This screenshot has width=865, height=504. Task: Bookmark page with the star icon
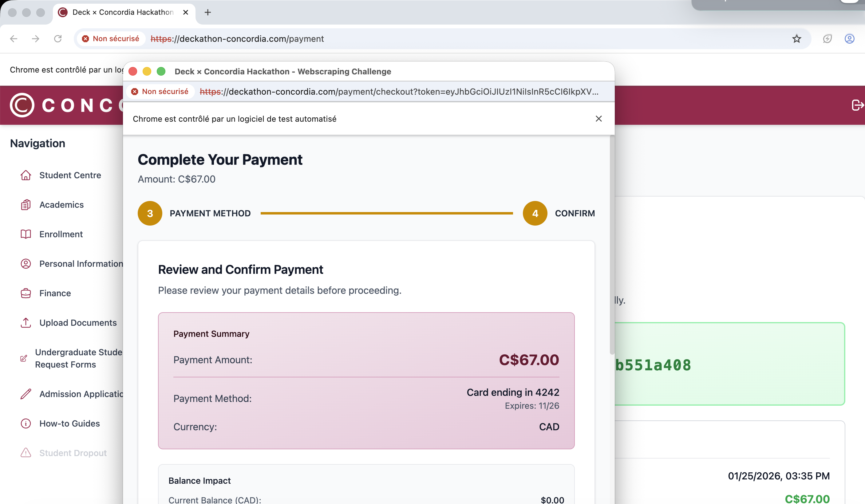[x=796, y=39]
